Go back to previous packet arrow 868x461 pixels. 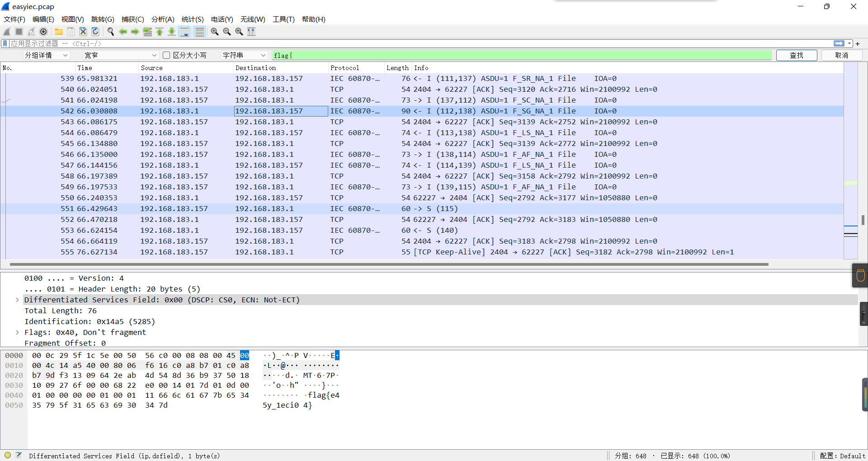123,32
